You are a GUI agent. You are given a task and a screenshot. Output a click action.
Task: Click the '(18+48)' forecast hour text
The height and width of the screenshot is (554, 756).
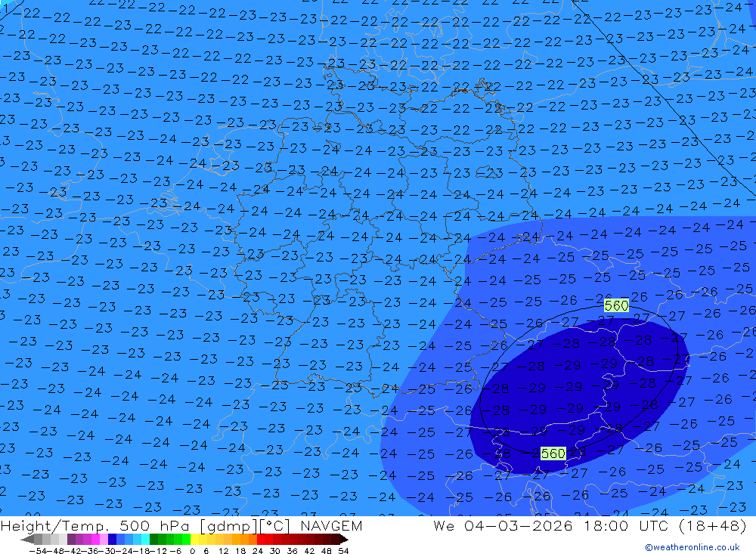pos(713,525)
